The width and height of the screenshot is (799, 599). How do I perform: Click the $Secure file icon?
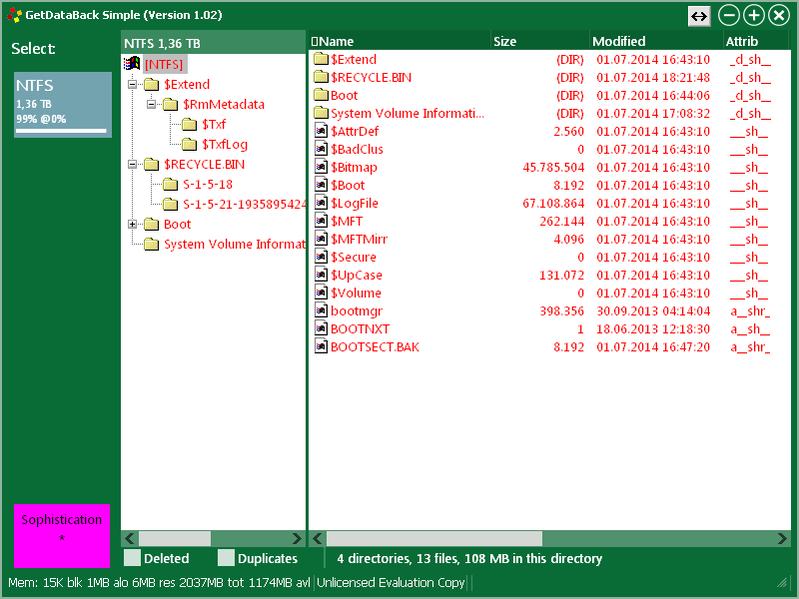pyautogui.click(x=321, y=256)
